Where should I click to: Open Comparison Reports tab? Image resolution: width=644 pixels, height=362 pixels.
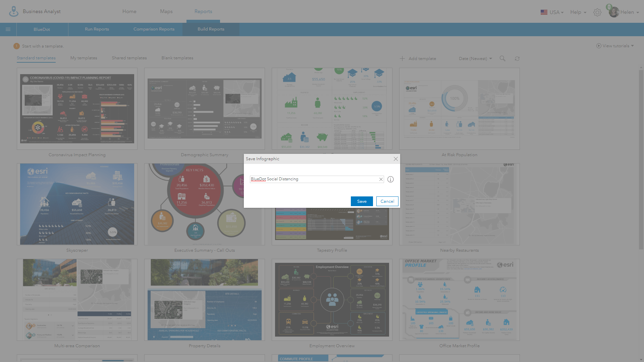point(154,29)
